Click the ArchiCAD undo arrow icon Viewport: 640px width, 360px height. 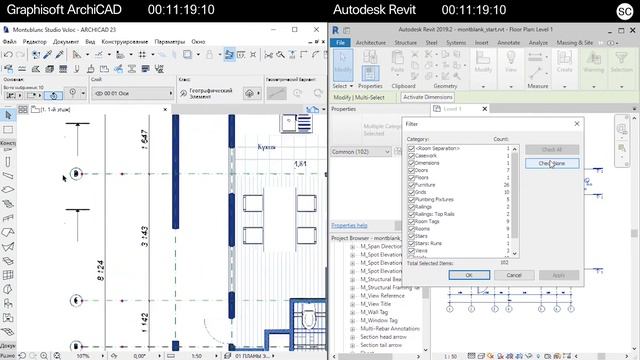(x=8, y=55)
